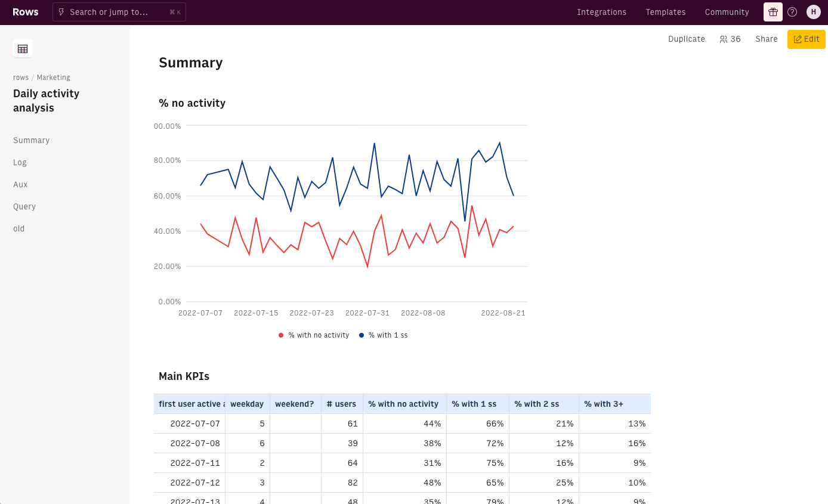Select the 44% no activity cell
828x504 pixels.
[x=405, y=423]
